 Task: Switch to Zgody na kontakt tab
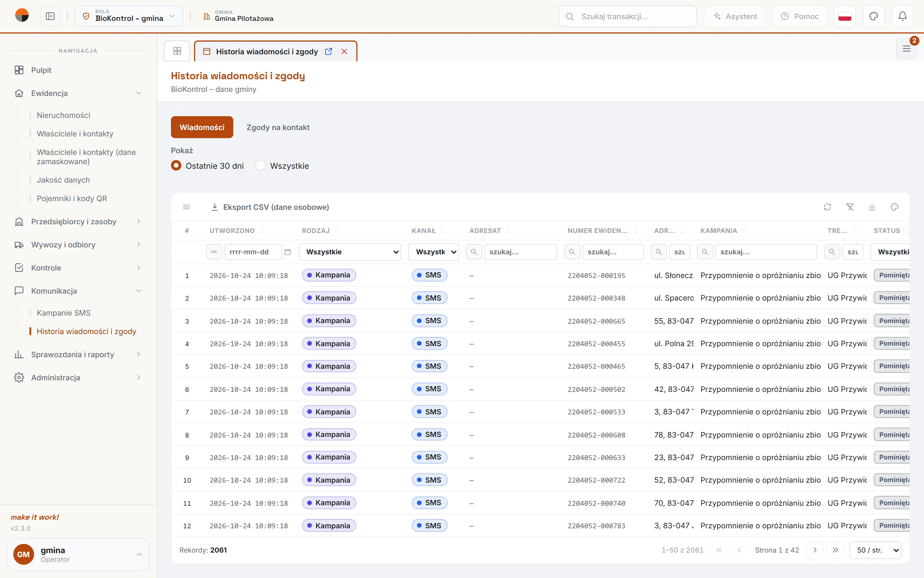pos(278,127)
